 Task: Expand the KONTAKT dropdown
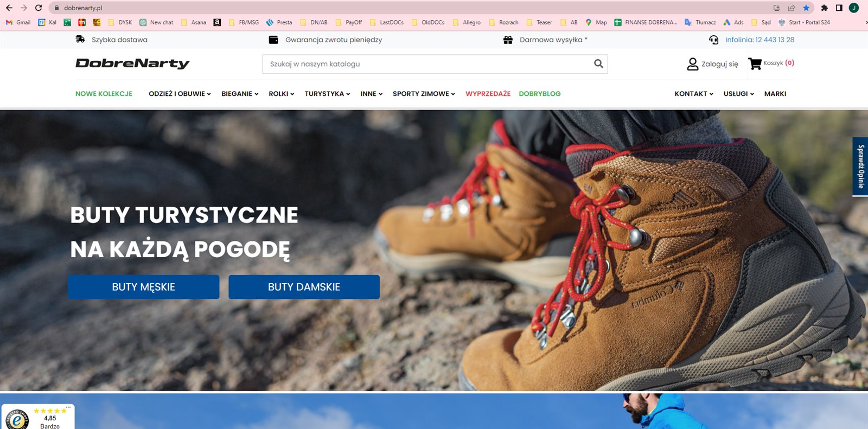(694, 94)
